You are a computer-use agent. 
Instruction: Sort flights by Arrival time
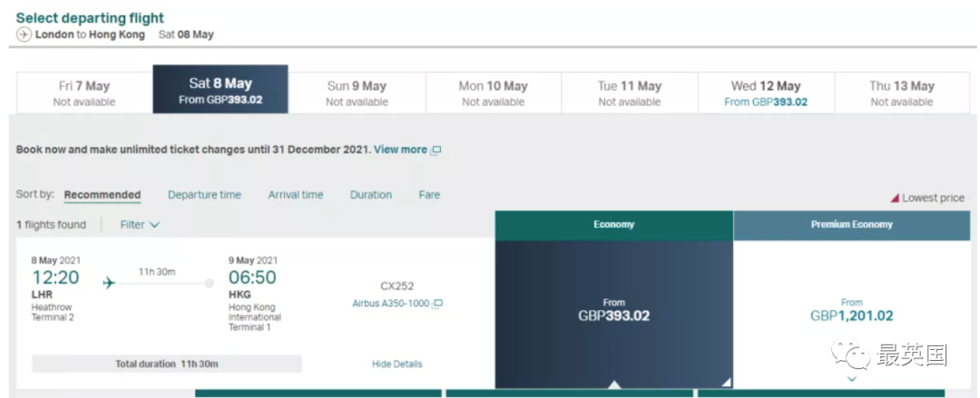point(296,195)
